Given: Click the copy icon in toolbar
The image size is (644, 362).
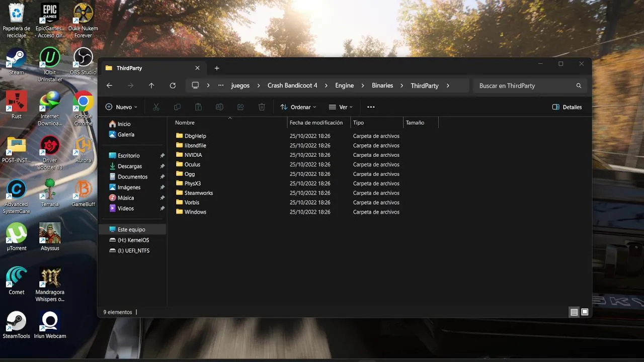Looking at the screenshot, I should 177,107.
